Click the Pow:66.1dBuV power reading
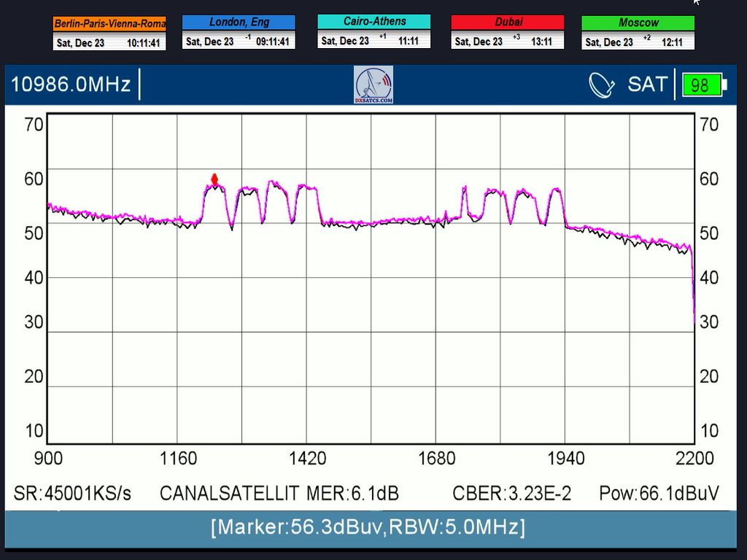The height and width of the screenshot is (560, 747). point(659,494)
